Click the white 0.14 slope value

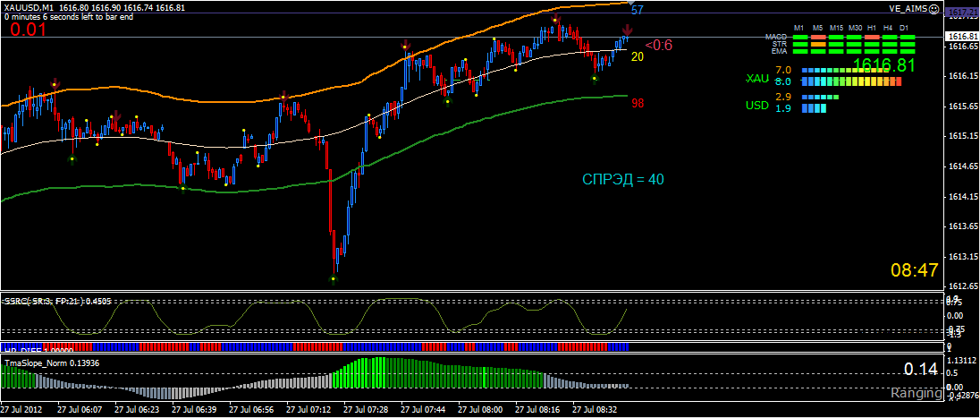click(921, 370)
